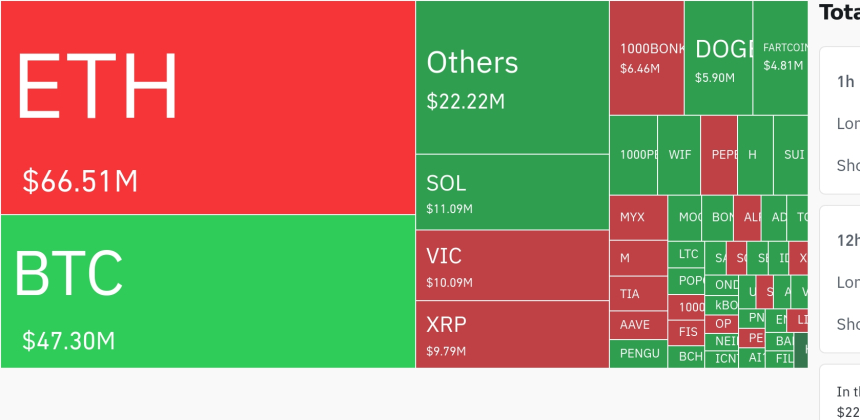Screen dimensions: 860x420
Task: Click the XRP liquidation block
Action: point(512,334)
